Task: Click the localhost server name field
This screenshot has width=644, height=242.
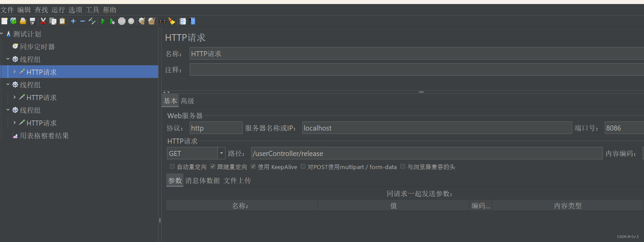Action: point(437,128)
